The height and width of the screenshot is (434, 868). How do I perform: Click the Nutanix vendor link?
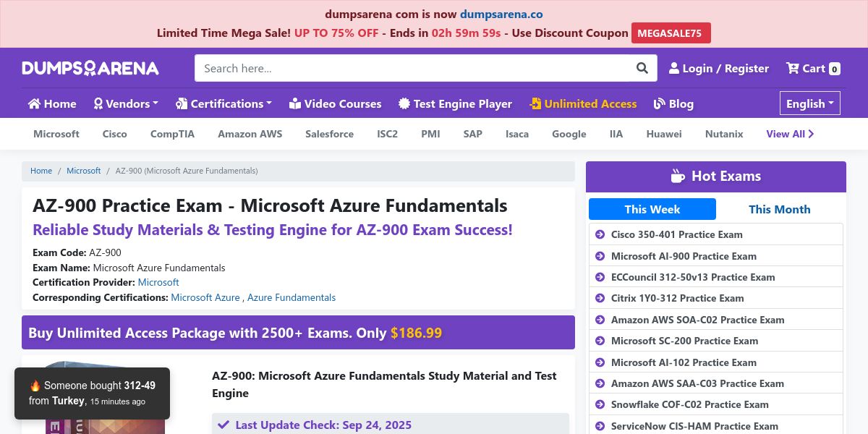click(724, 134)
